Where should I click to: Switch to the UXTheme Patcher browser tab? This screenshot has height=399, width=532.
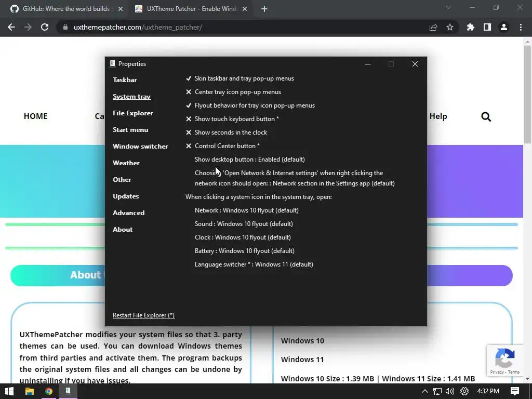click(x=192, y=9)
